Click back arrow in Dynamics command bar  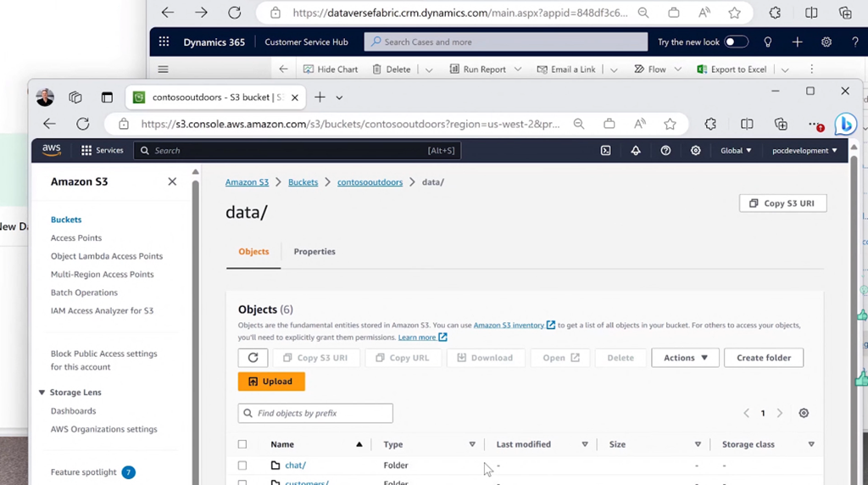[x=283, y=70]
